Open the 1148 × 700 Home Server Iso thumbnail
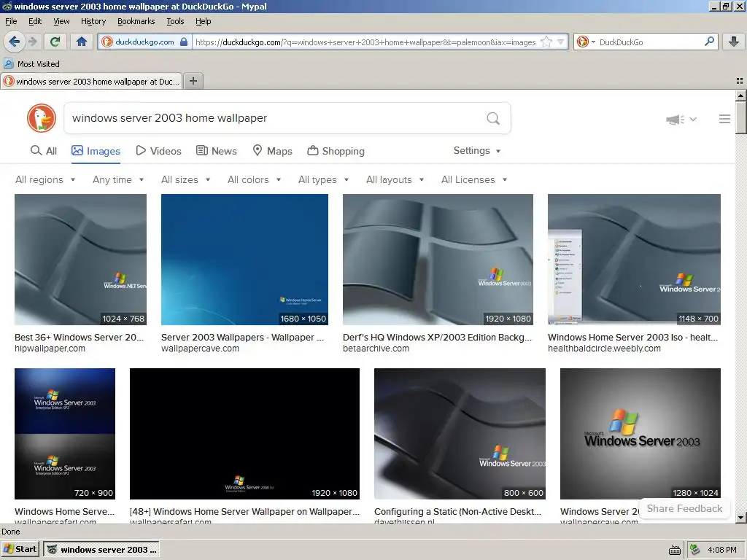Image resolution: width=747 pixels, height=560 pixels. click(x=634, y=260)
